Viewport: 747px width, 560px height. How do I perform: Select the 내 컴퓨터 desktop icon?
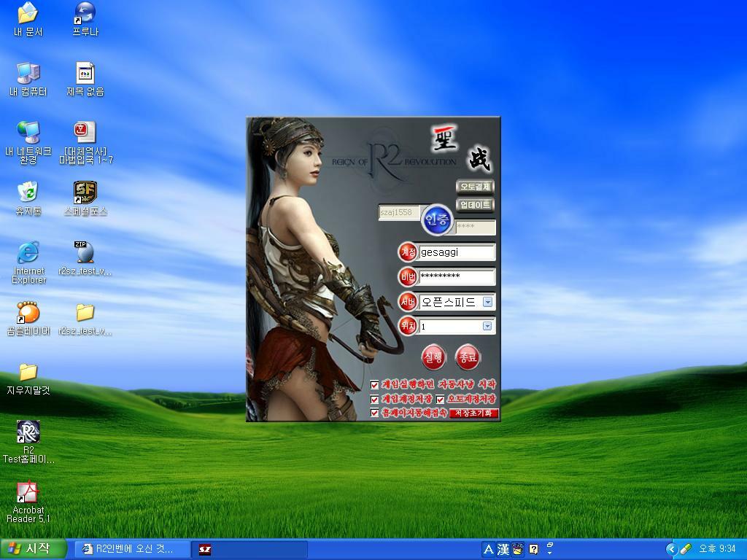click(x=28, y=79)
